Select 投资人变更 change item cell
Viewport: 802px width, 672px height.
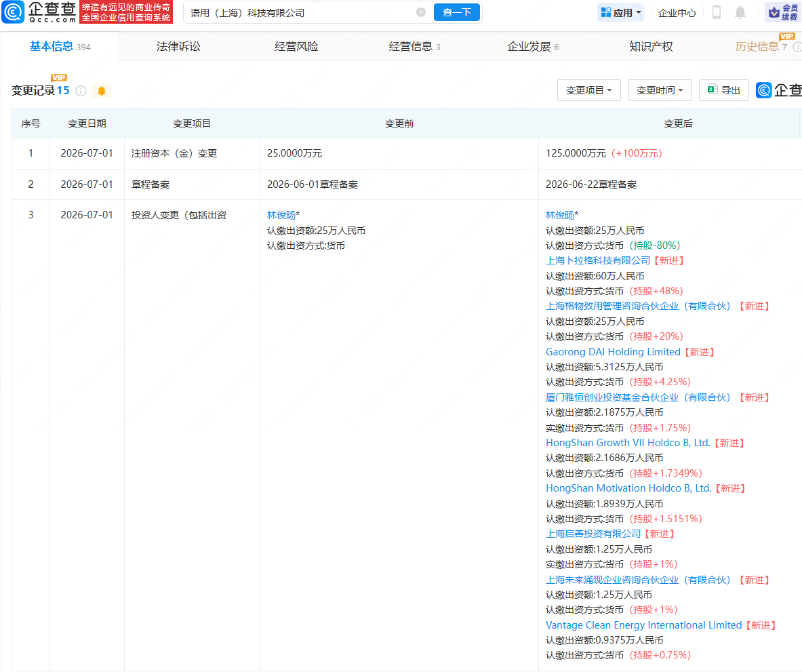pyautogui.click(x=192, y=435)
